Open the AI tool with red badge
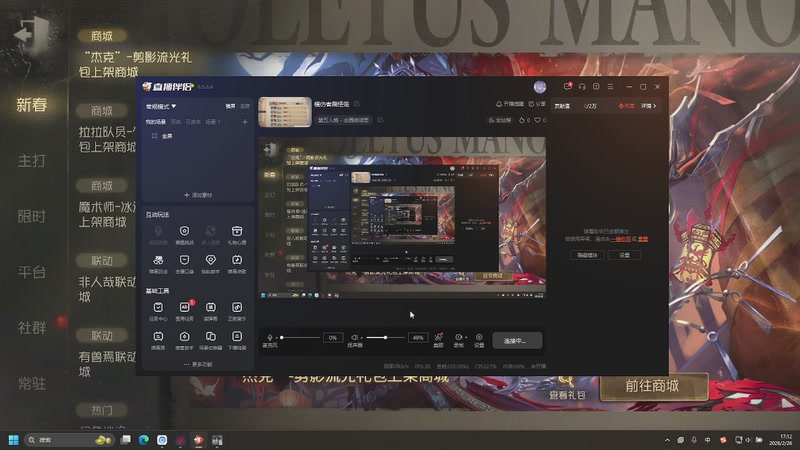Image resolution: width=800 pixels, height=450 pixels. click(x=184, y=311)
